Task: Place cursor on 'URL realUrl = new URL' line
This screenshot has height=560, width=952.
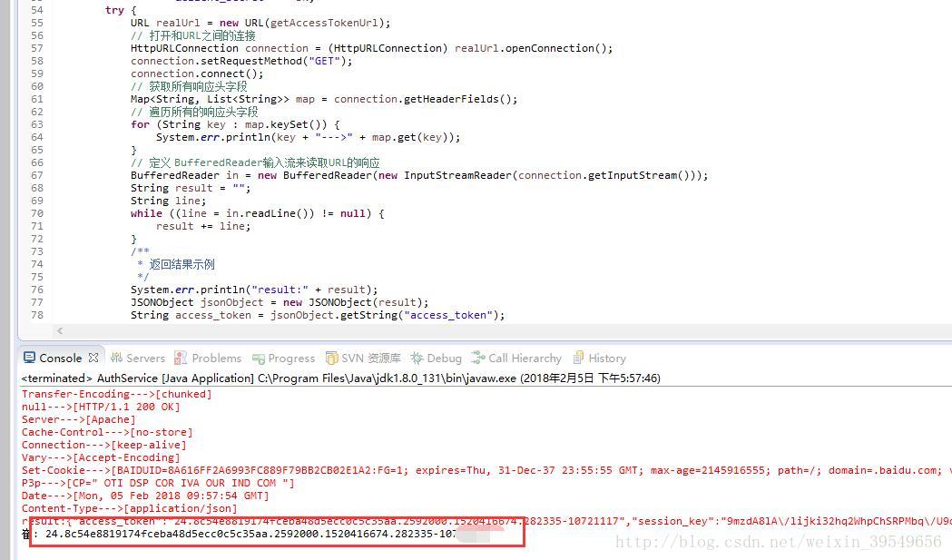Action: click(260, 23)
